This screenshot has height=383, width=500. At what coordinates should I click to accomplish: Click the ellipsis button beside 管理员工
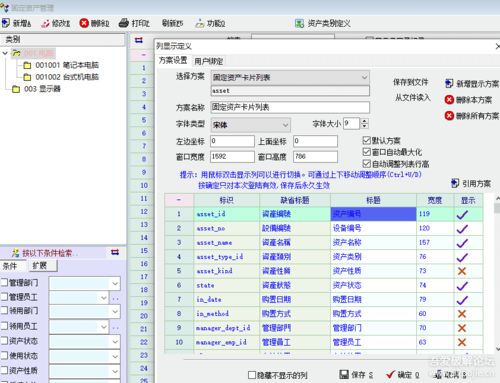[115, 298]
